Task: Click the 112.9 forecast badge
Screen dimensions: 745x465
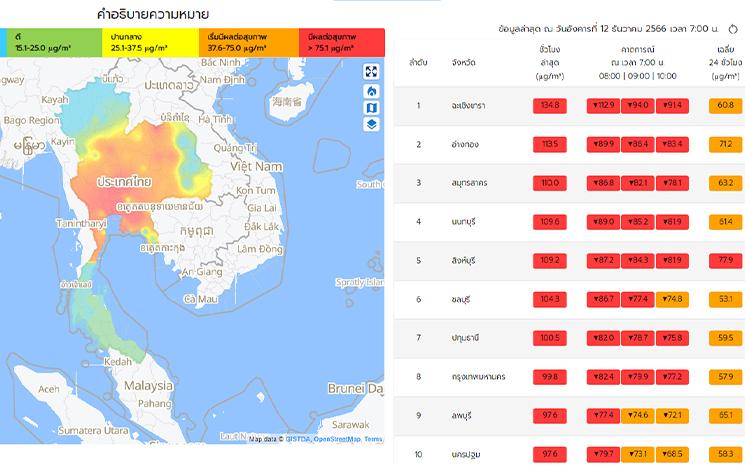Action: pos(603,105)
